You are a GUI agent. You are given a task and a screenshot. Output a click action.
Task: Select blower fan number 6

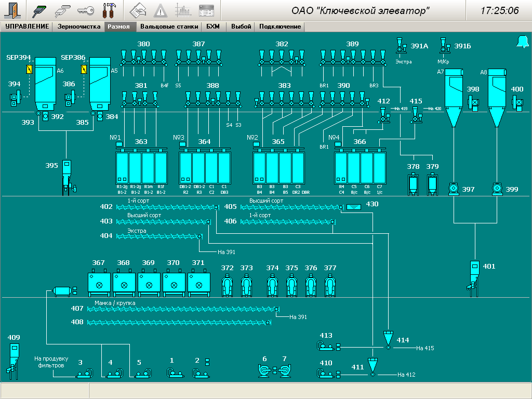pos(264,370)
